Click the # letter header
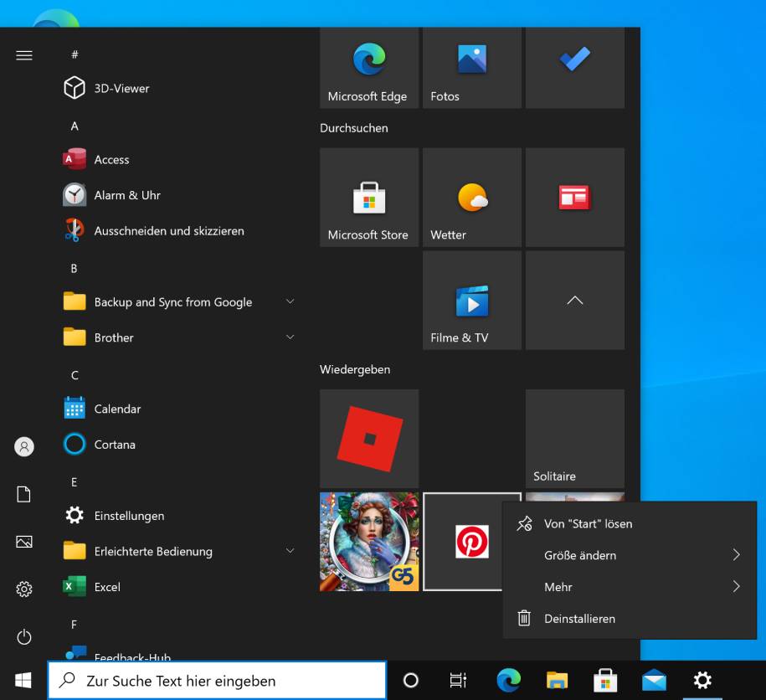 tap(75, 54)
